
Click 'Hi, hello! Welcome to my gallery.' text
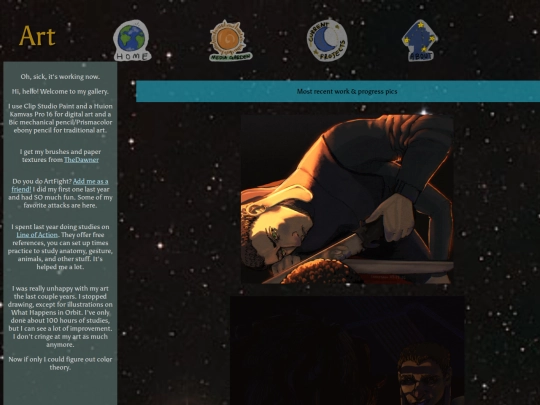60,92
